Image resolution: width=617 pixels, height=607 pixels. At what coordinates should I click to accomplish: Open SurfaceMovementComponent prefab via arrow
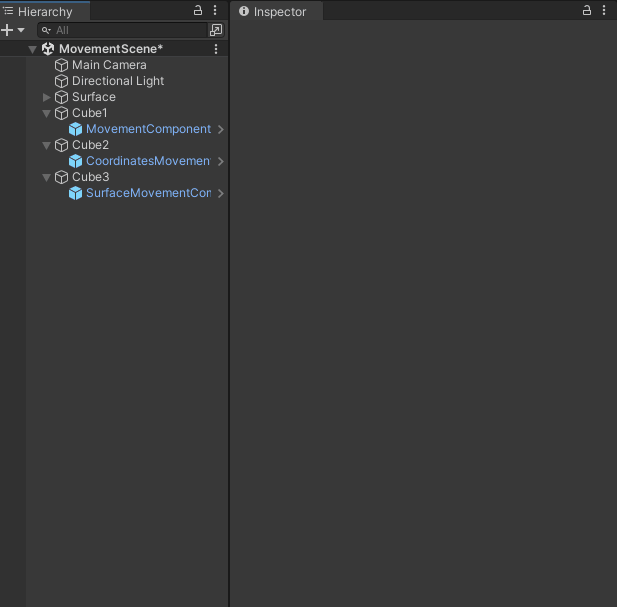[221, 194]
